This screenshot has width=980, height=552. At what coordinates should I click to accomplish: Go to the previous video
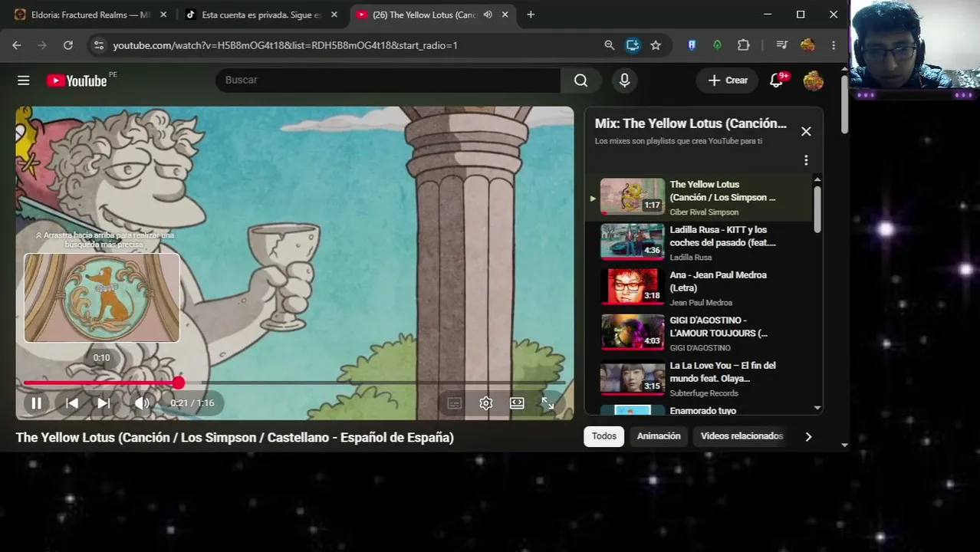[71, 403]
